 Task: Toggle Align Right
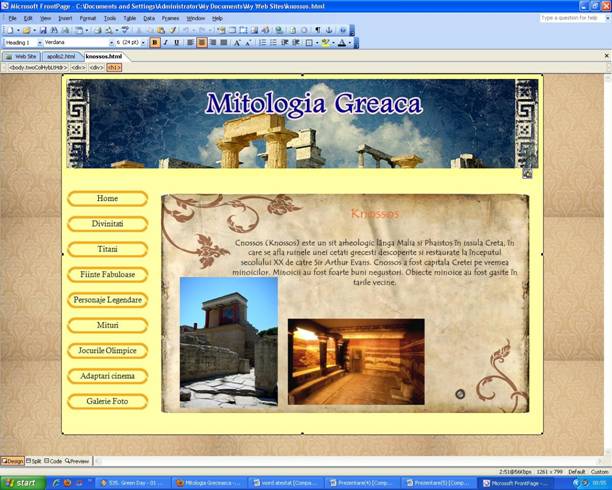[213, 43]
